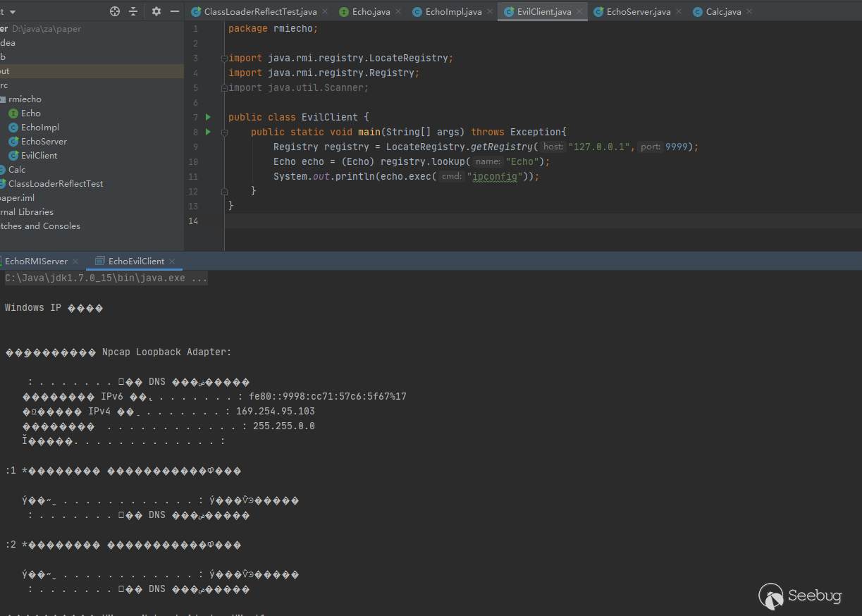The width and height of the screenshot is (862, 616).
Task: Open the Project view dropdown arrow
Action: 13,12
